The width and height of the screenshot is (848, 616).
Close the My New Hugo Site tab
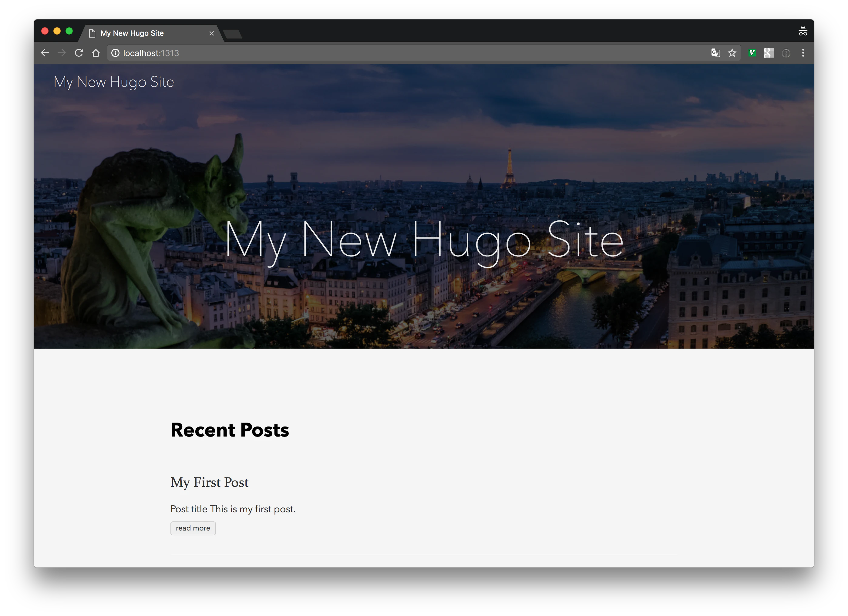[212, 33]
